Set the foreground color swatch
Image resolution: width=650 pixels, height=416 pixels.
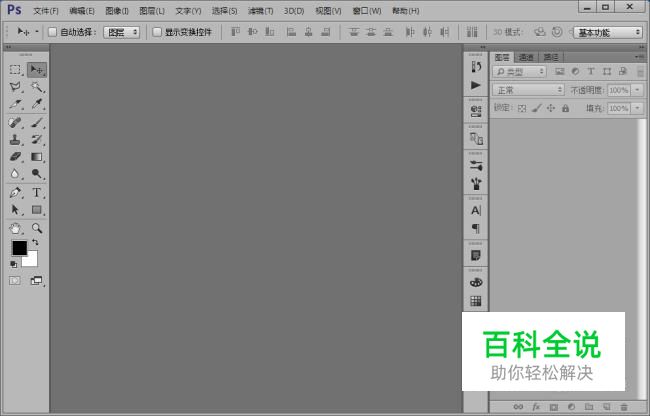(18, 247)
